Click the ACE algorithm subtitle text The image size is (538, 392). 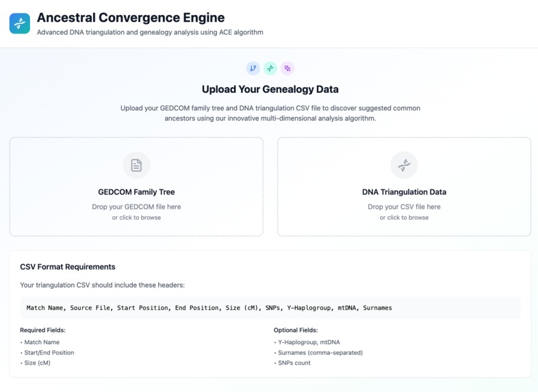click(150, 32)
